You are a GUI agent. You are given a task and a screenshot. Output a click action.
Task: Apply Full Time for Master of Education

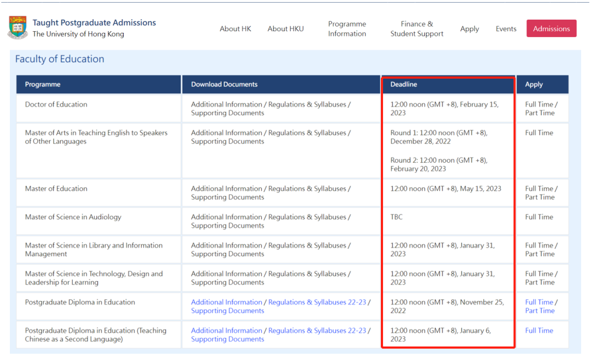click(x=540, y=189)
